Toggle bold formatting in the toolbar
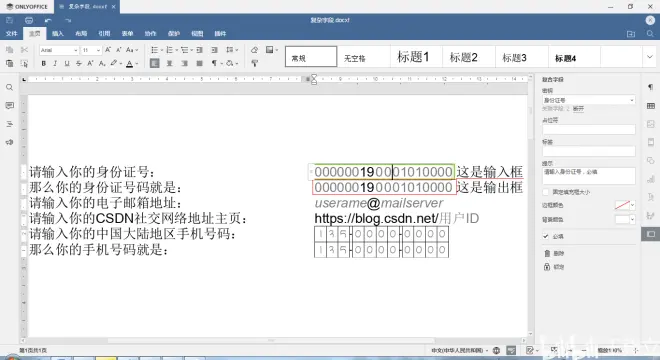 (43, 64)
